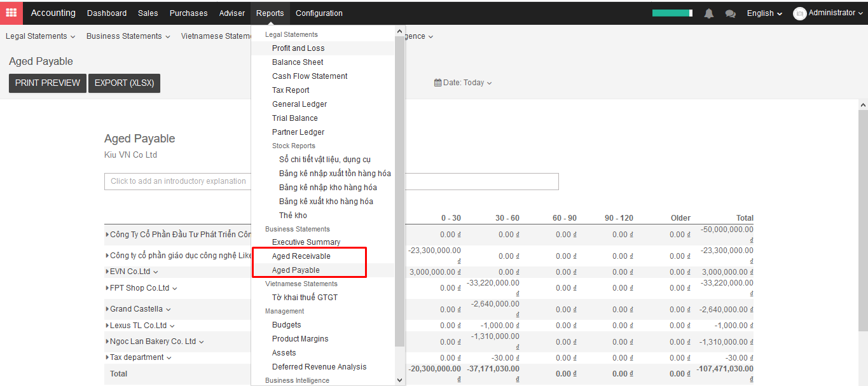Click the green progress bar in header
Image resolution: width=868 pixels, height=386 pixels.
pyautogui.click(x=672, y=13)
